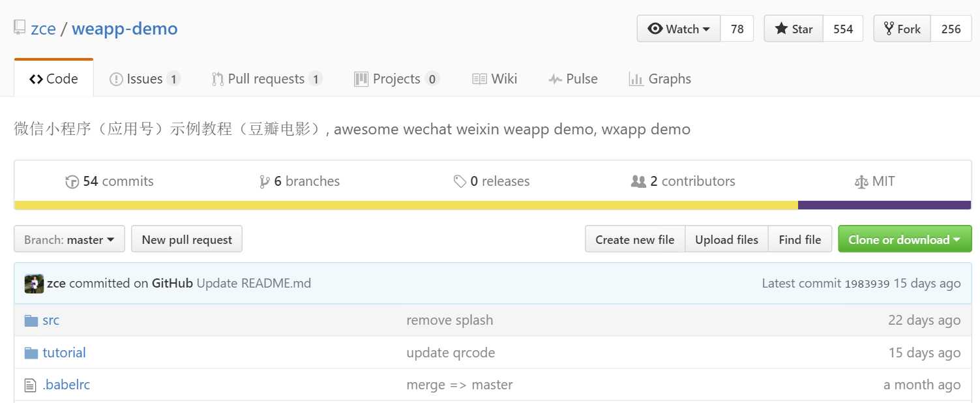Image resolution: width=980 pixels, height=403 pixels.
Task: Click the tag icon beside 0 releases
Action: (x=460, y=181)
